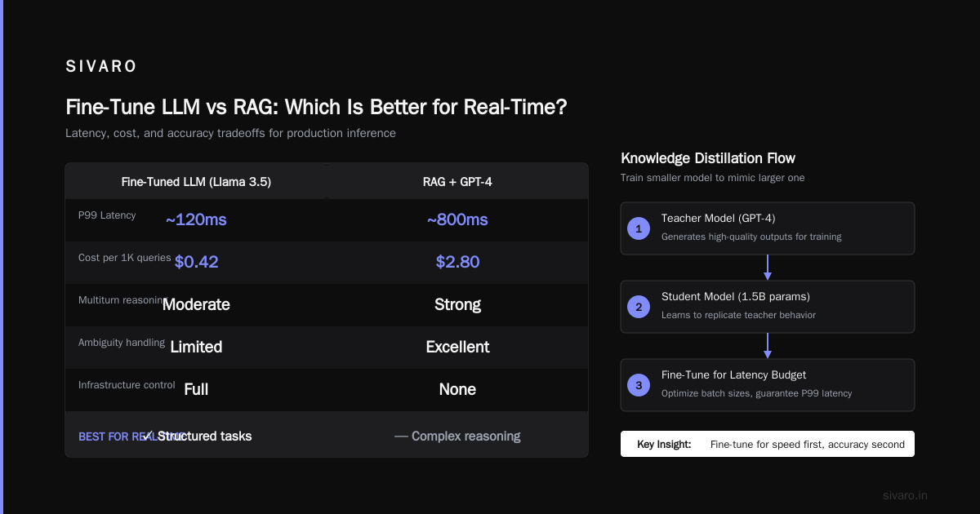Click the ~800ms latency value

tap(457, 219)
